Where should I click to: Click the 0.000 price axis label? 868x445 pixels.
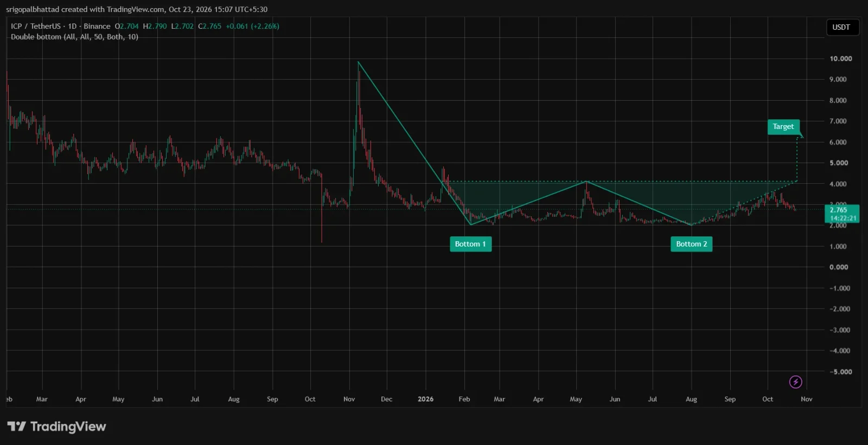pyautogui.click(x=839, y=267)
